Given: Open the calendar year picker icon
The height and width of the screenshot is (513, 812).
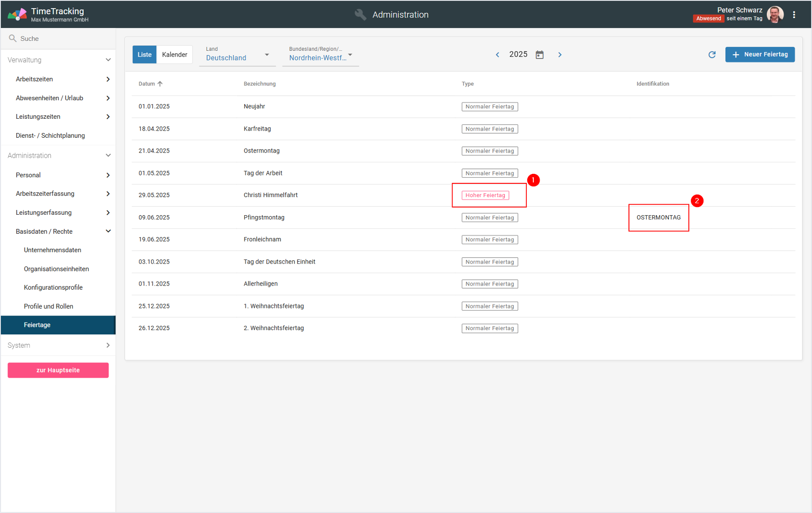Looking at the screenshot, I should tap(540, 55).
